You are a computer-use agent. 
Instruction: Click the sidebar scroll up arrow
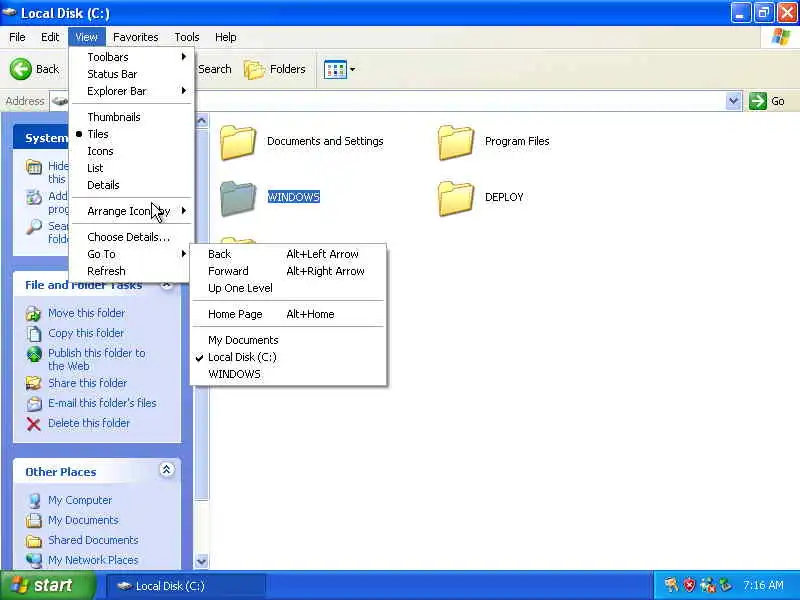click(x=202, y=121)
